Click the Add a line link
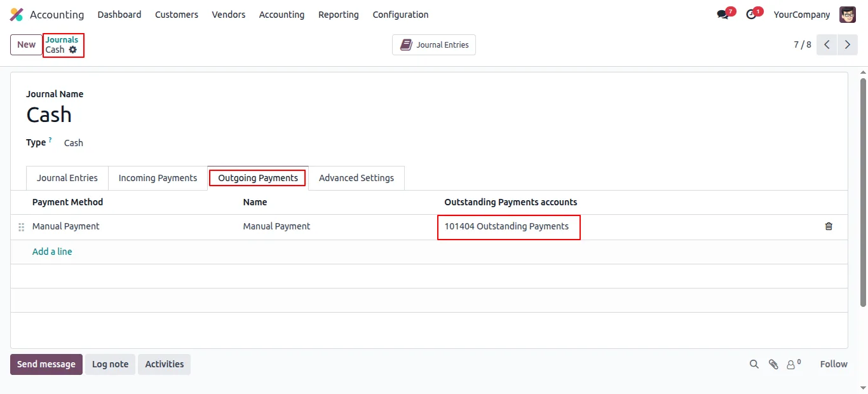Screen dimensions: 868x394 click(x=52, y=252)
